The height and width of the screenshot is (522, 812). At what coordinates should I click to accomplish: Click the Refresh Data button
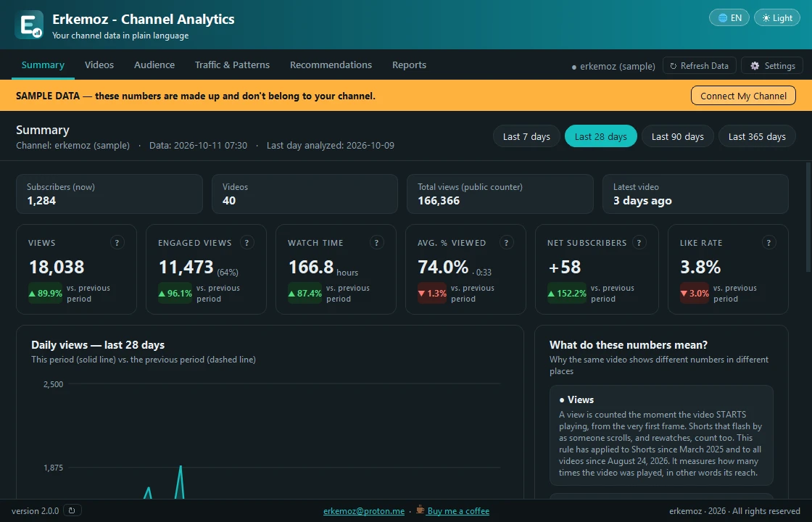[699, 66]
